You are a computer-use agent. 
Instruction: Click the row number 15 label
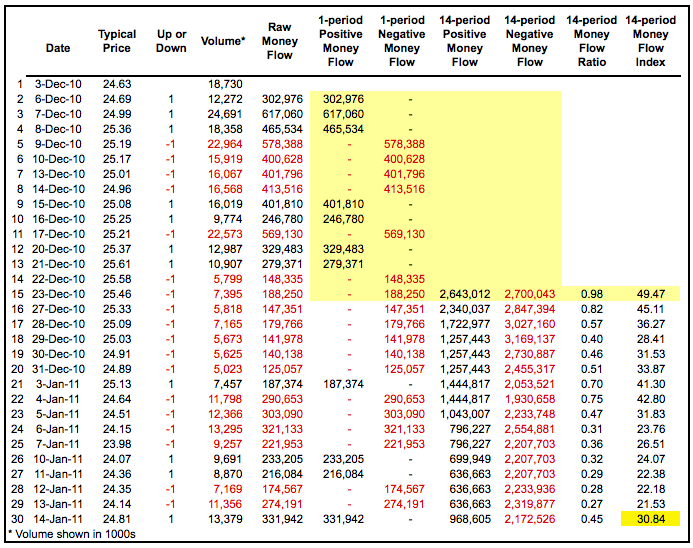tap(17, 294)
